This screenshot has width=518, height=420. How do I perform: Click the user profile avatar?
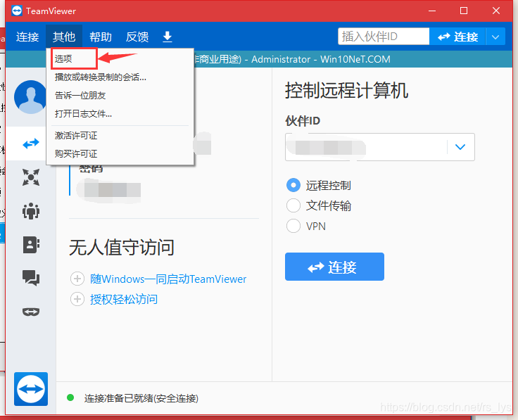(x=30, y=97)
